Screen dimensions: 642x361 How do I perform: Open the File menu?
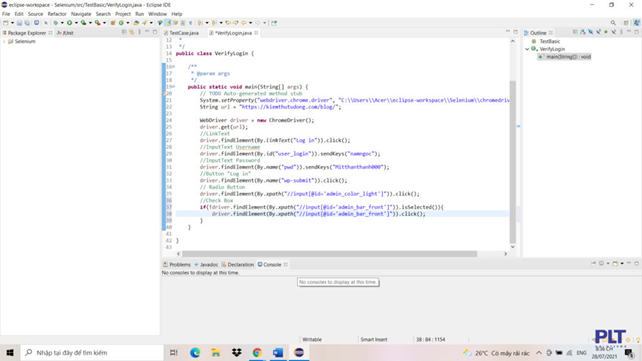[6, 14]
